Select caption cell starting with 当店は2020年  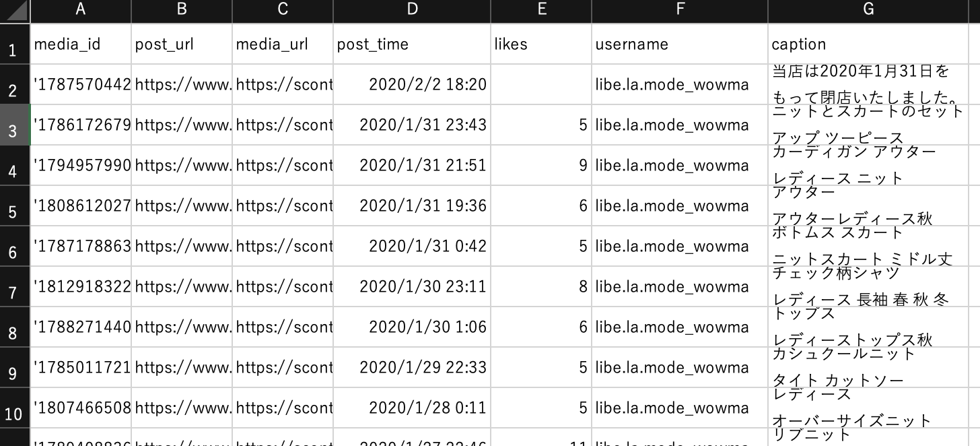pos(868,84)
